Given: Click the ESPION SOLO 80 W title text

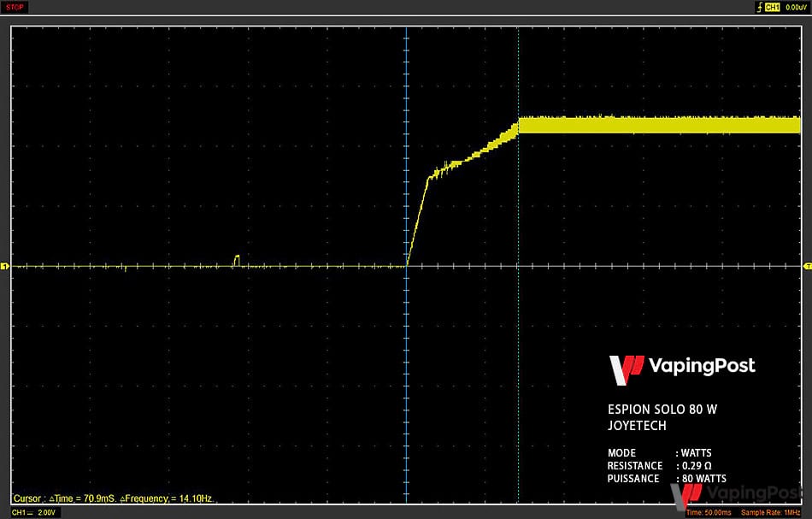Looking at the screenshot, I should click(x=662, y=410).
